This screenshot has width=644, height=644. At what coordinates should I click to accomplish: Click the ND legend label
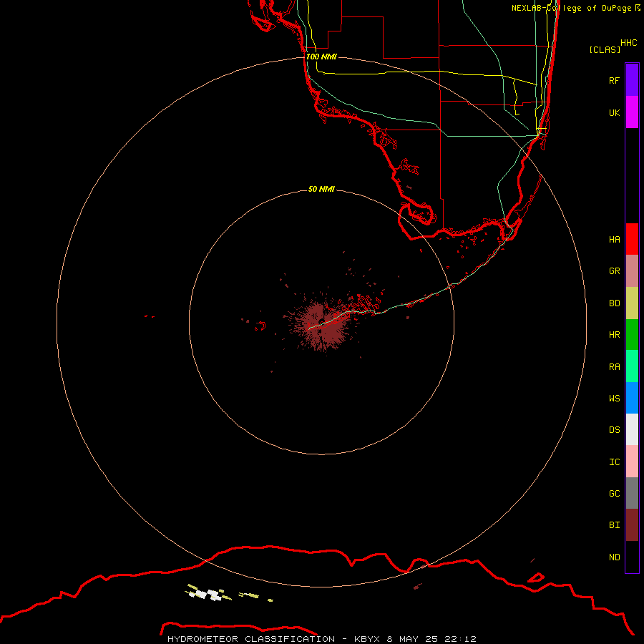(615, 557)
